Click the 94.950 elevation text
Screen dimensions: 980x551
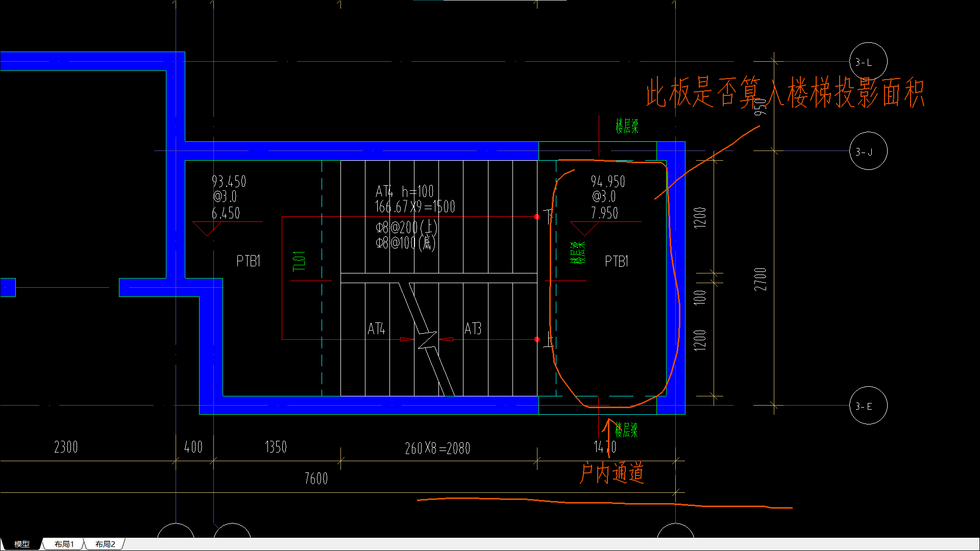tap(608, 182)
